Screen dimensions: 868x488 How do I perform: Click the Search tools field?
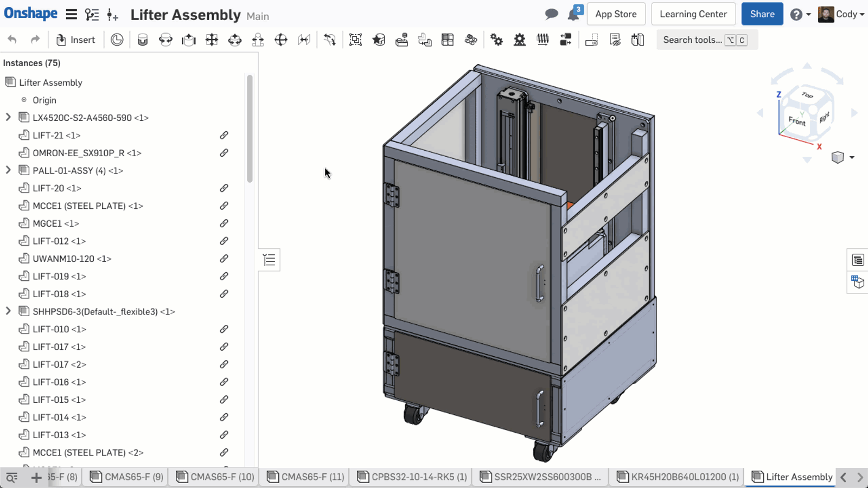[x=692, y=40]
